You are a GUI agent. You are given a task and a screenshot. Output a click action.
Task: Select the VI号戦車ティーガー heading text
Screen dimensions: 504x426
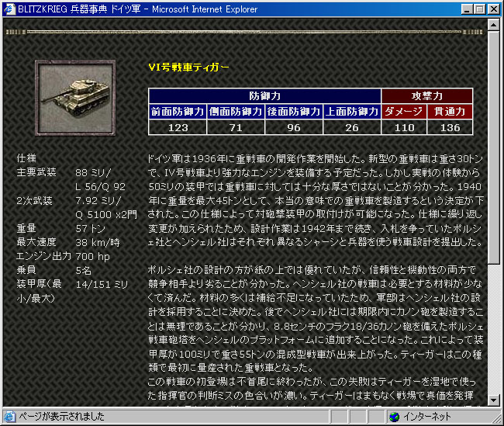[188, 68]
